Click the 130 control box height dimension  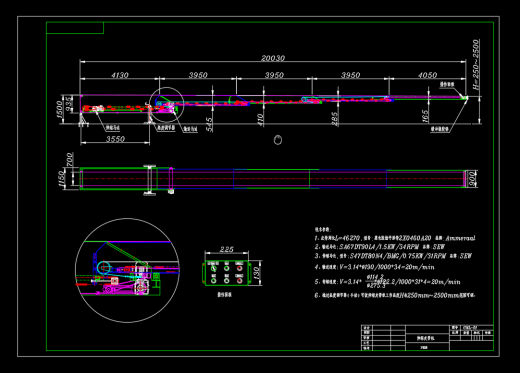257,273
